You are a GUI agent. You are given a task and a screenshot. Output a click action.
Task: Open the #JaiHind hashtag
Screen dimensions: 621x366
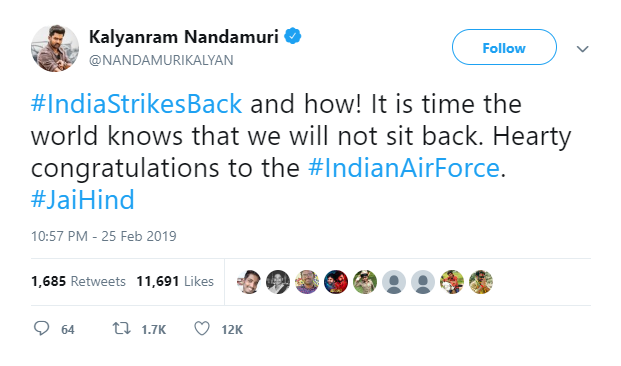(x=83, y=200)
